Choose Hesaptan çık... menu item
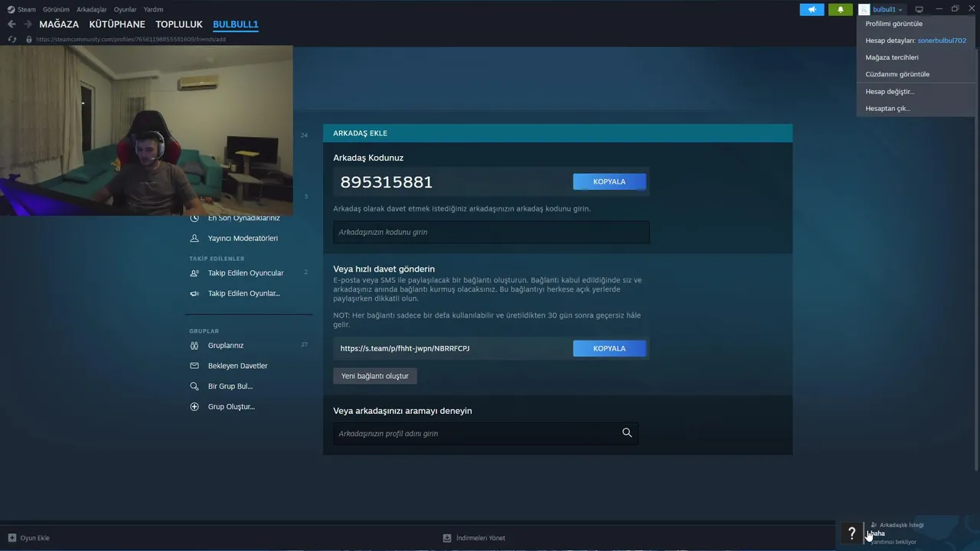Image resolution: width=980 pixels, height=551 pixels. click(x=888, y=108)
